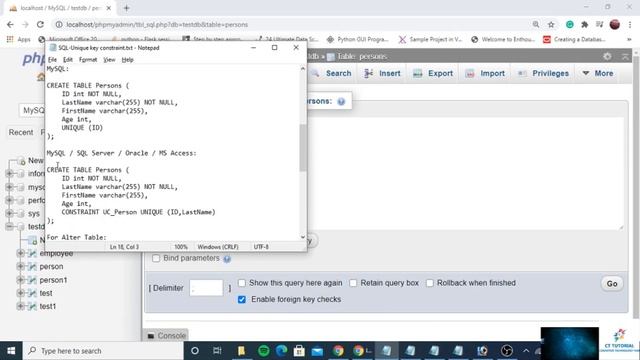Viewport: 640px width, 360px height.
Task: Open Creating a Databas... bookmark
Action: point(574,40)
